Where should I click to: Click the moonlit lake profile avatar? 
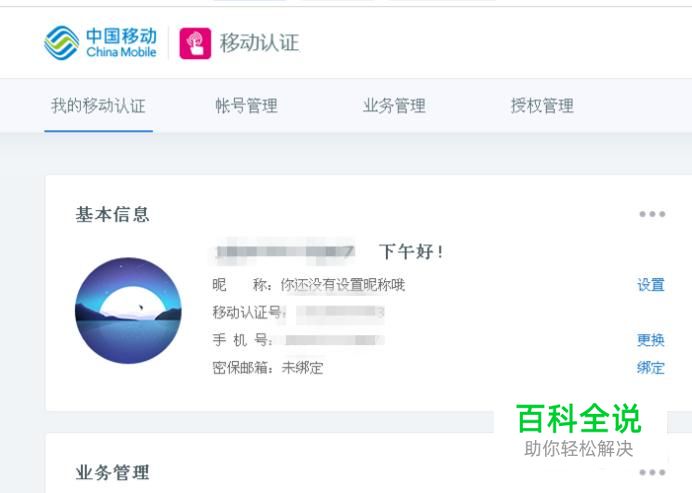[x=128, y=310]
